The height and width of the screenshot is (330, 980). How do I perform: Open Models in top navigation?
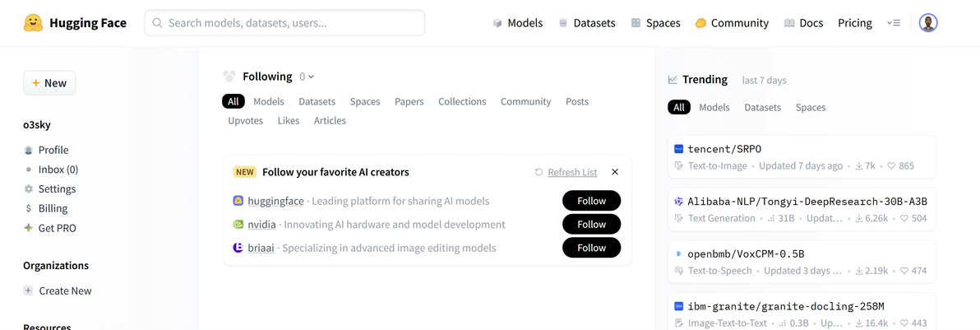[x=517, y=23]
